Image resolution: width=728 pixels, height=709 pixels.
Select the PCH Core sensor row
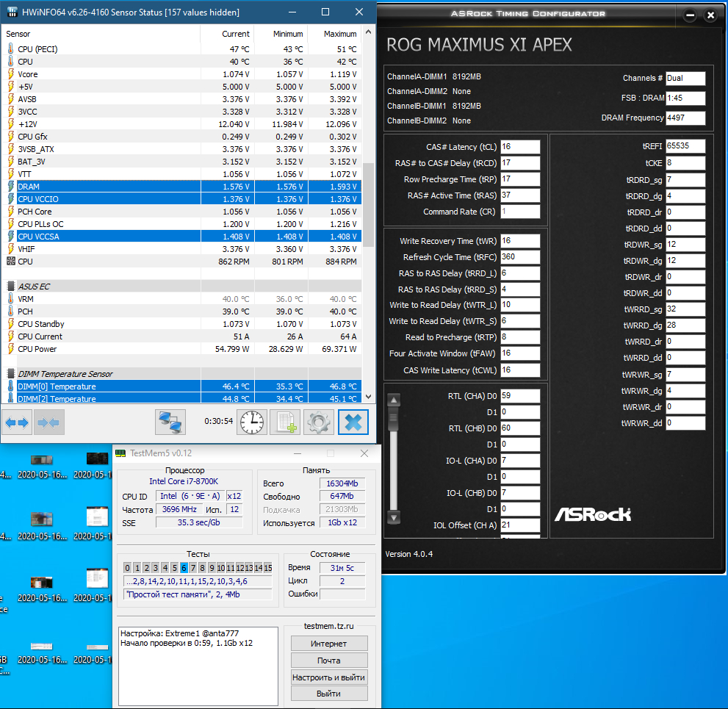(181, 212)
